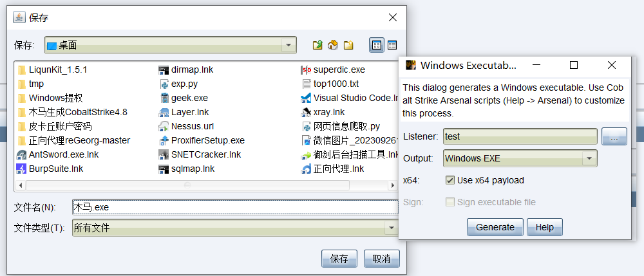Open the 桌面 save location dropdown
644x276 pixels.
(x=289, y=45)
